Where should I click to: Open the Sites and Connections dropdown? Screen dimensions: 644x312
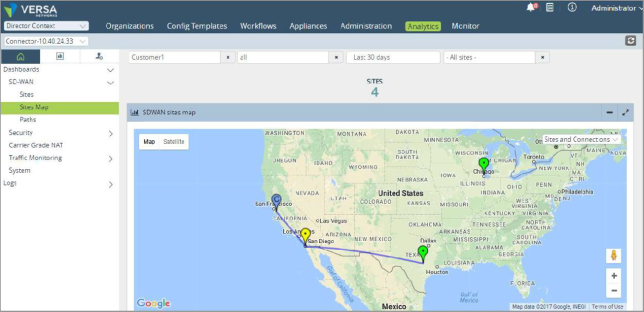tap(581, 139)
